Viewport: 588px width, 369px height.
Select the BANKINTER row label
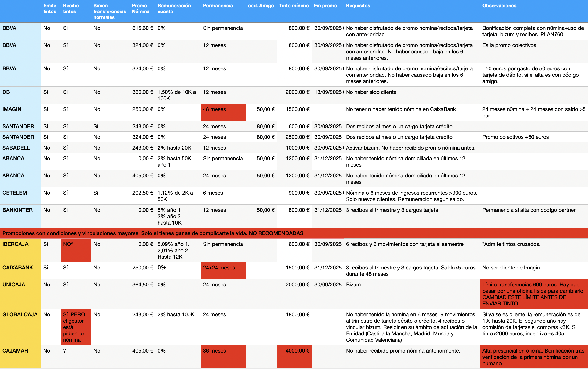20,216
